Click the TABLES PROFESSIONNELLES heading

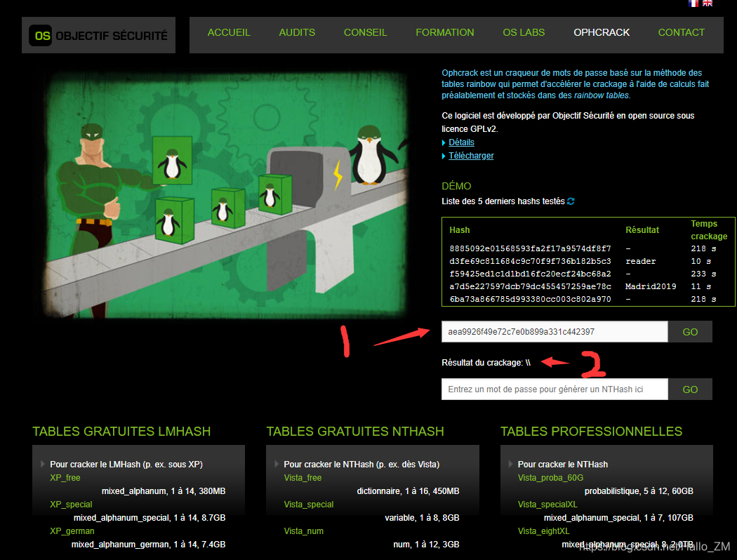[591, 432]
